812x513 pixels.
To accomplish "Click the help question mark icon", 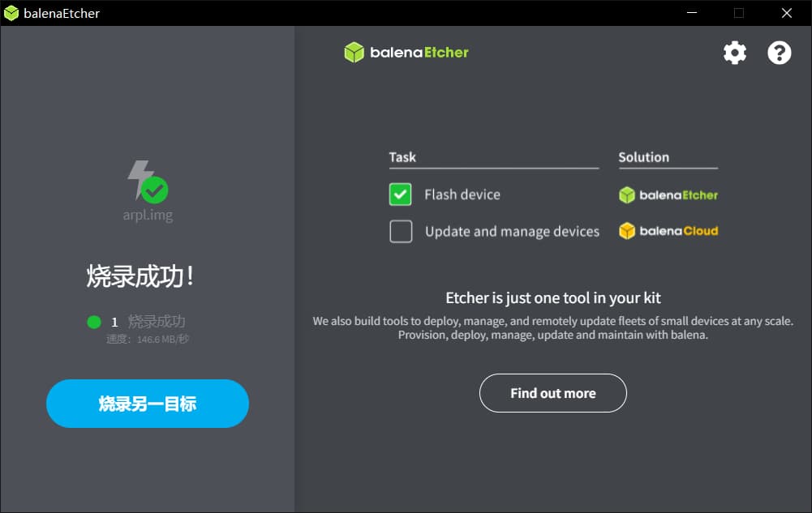I will (x=779, y=52).
